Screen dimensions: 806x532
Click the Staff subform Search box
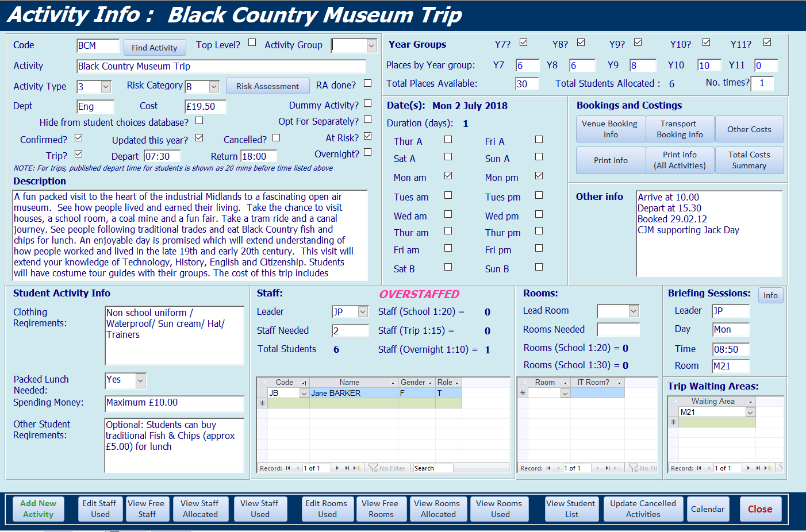[x=433, y=468]
